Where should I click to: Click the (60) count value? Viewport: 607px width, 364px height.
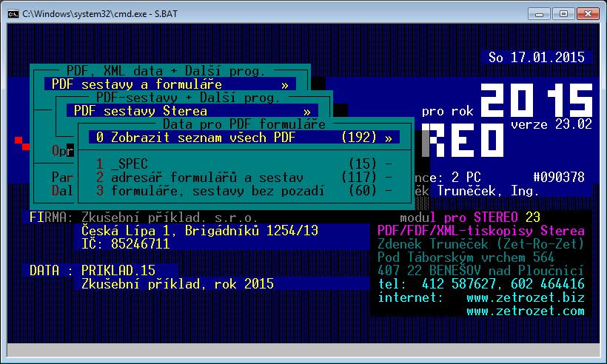click(x=362, y=191)
